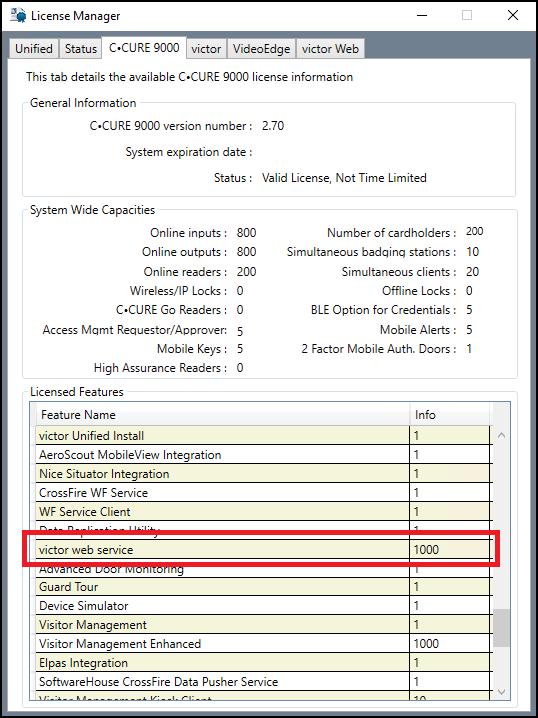Click the Licensed Features scrollbar thumb
The image size is (538, 718).
(x=501, y=627)
